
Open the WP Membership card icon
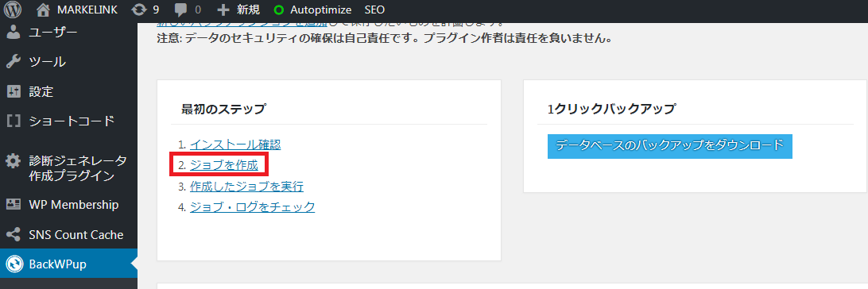coord(14,205)
